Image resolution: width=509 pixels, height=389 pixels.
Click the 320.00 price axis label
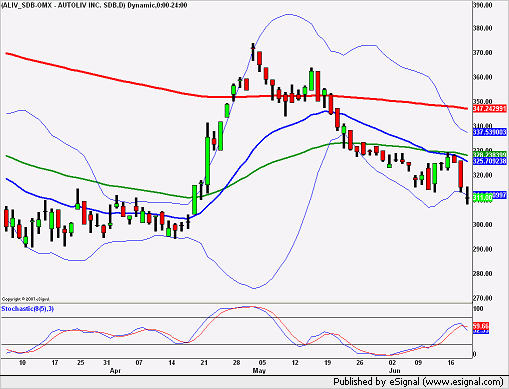pos(482,175)
